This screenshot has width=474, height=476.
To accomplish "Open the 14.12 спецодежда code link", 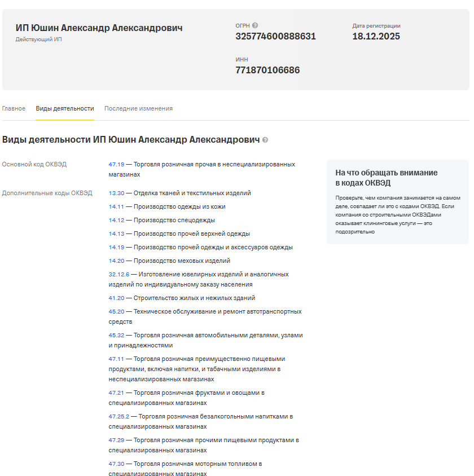I will point(116,220).
